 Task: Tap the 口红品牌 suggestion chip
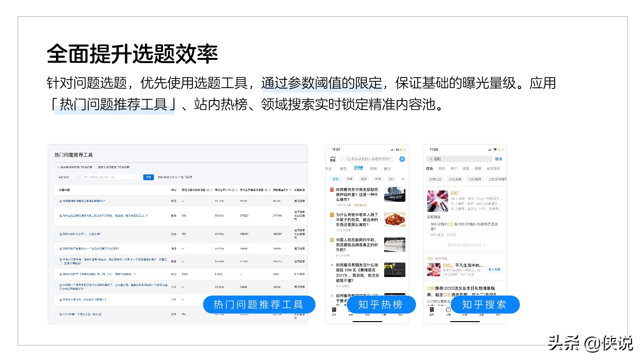[x=455, y=179]
